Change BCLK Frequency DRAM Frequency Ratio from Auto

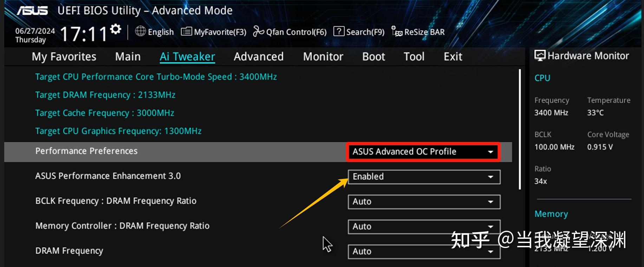pos(424,202)
